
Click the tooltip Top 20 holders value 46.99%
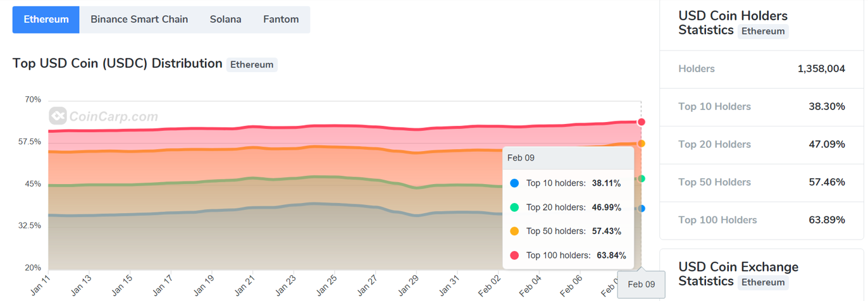[607, 207]
